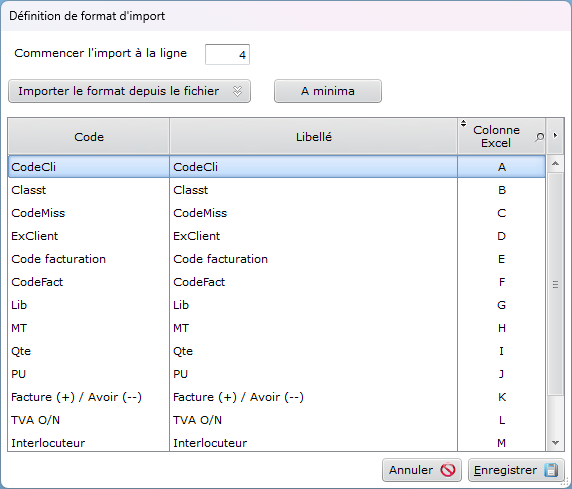572x489 pixels.
Task: Click Interlocuteur in the Libellé column
Action: point(313,442)
